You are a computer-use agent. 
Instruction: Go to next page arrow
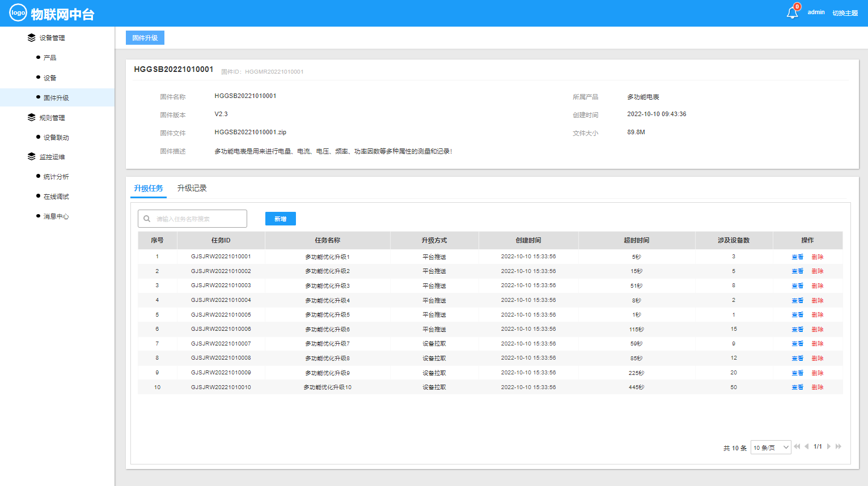[829, 447]
